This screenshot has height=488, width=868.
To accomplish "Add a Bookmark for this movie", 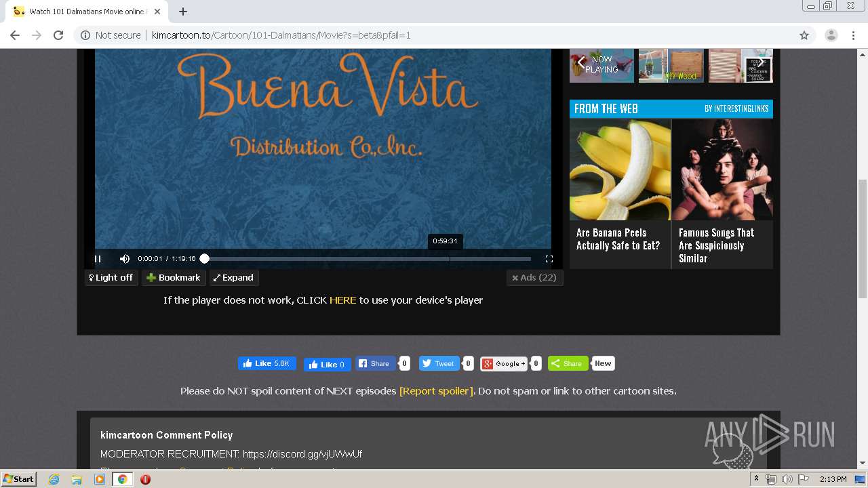I will tap(174, 278).
